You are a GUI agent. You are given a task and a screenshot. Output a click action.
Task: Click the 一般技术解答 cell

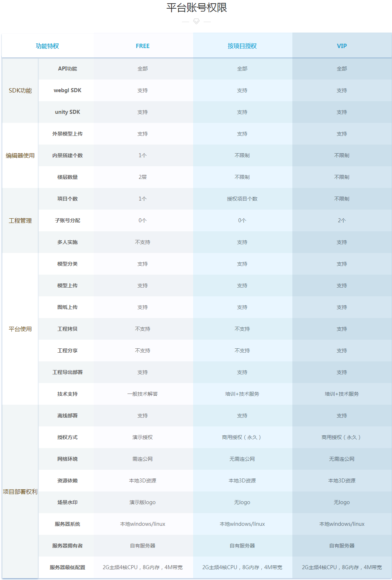(x=143, y=394)
